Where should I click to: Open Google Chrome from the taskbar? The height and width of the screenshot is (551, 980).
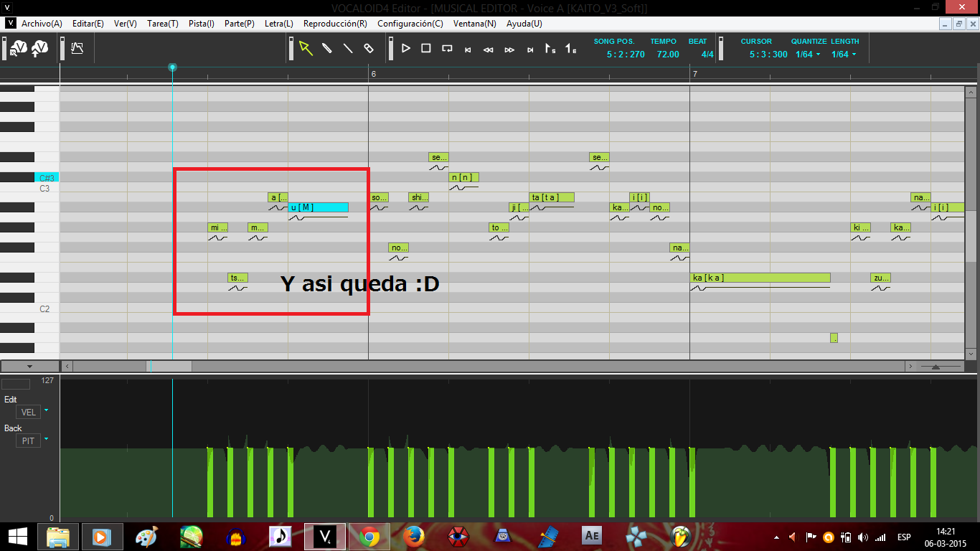(x=371, y=535)
